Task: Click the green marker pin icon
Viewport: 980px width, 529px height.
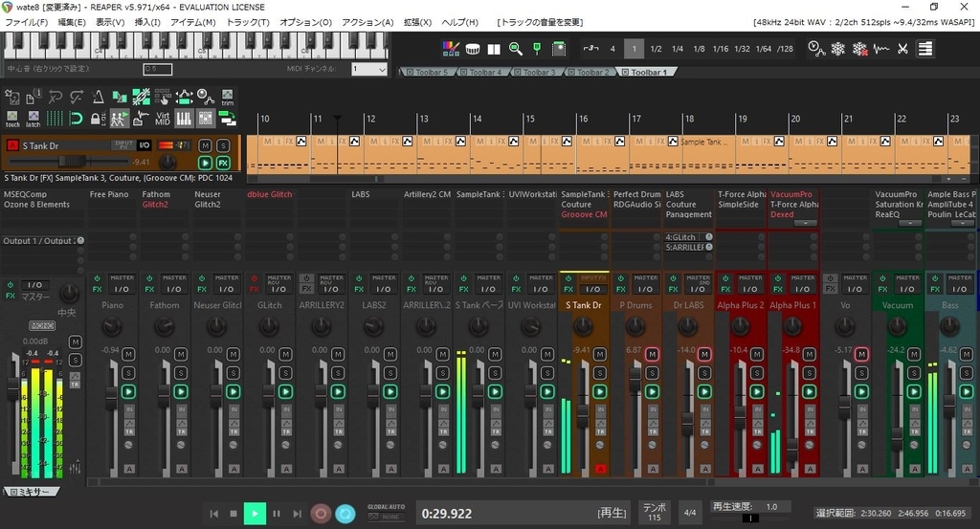Action: [x=537, y=49]
